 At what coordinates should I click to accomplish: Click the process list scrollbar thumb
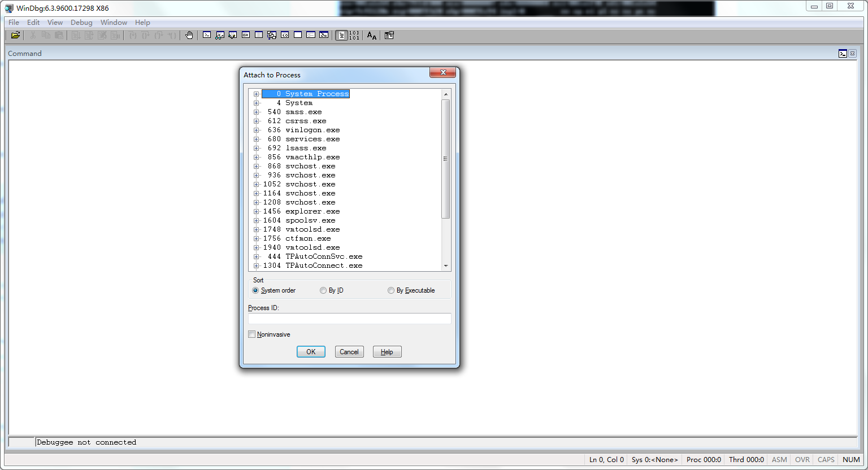(x=445, y=159)
